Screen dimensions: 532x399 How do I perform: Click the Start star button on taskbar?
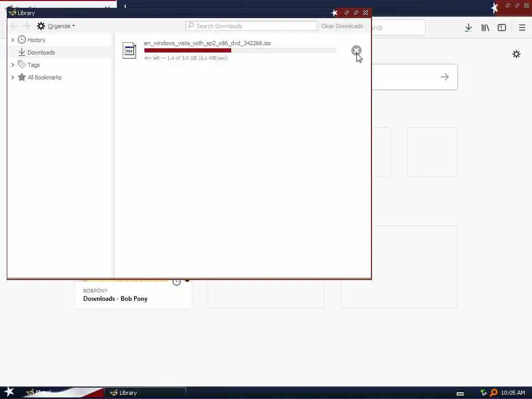(9, 392)
